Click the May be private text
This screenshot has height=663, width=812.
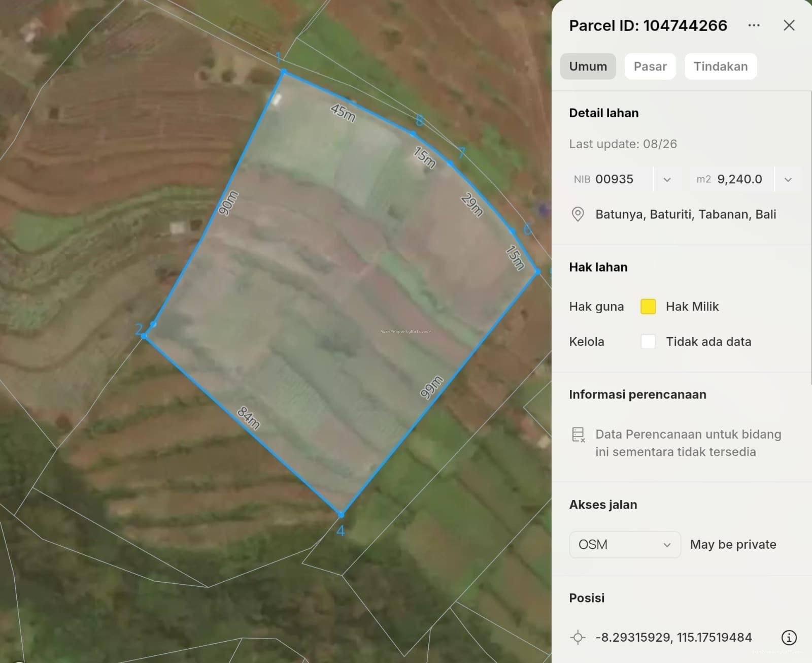(733, 545)
